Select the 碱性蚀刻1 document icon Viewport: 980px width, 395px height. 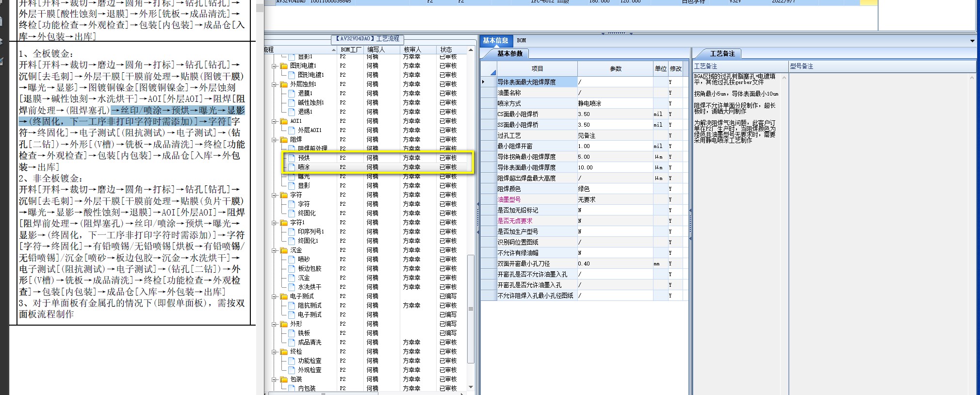tap(292, 103)
